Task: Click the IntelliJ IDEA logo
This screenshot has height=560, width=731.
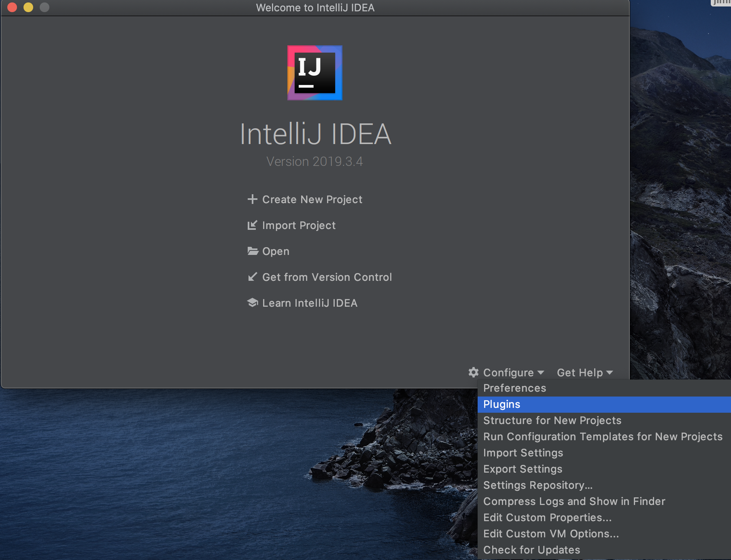Action: 314,73
